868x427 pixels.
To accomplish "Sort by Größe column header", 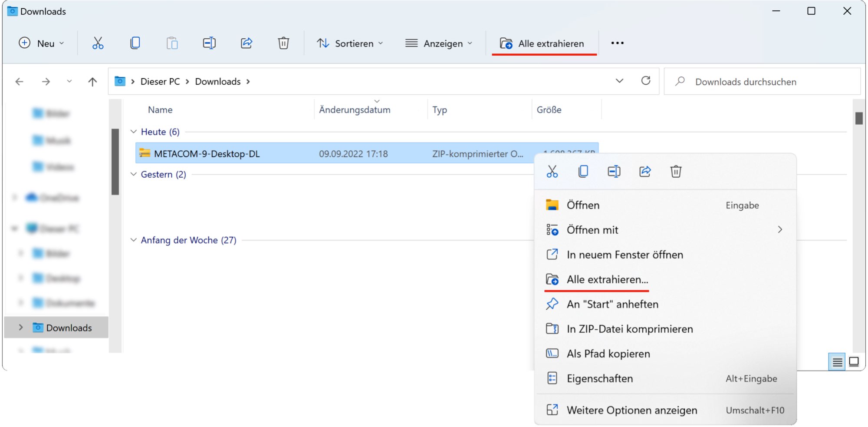I will click(549, 110).
